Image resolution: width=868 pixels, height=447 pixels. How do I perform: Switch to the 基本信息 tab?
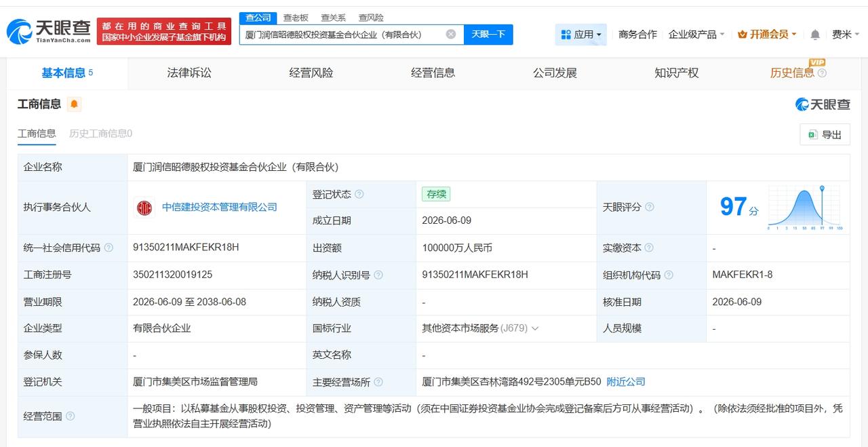pos(67,73)
